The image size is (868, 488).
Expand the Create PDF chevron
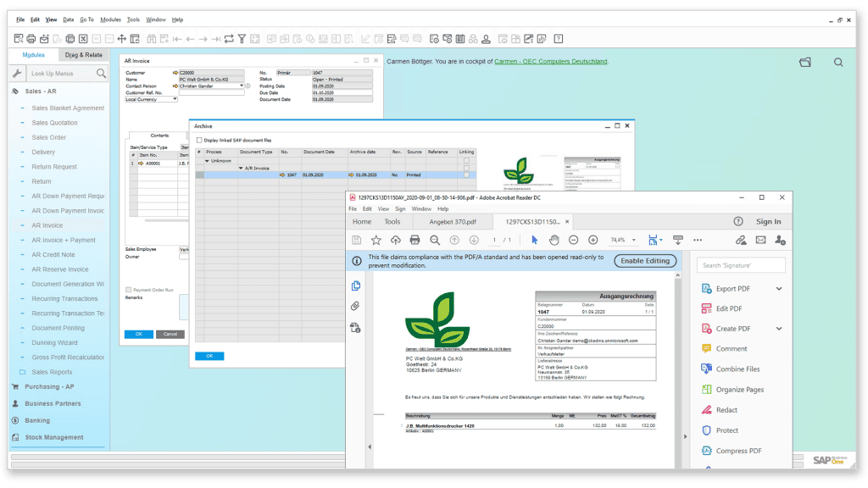point(779,329)
